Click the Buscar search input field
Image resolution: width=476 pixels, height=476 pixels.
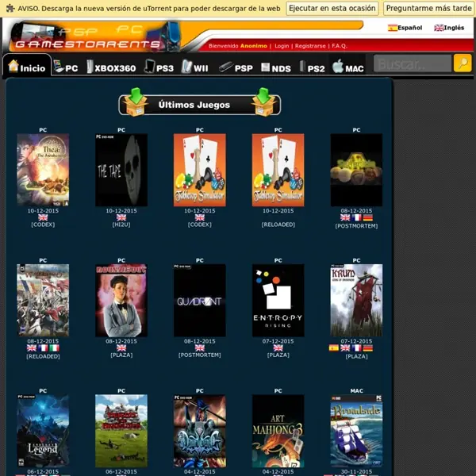point(413,63)
